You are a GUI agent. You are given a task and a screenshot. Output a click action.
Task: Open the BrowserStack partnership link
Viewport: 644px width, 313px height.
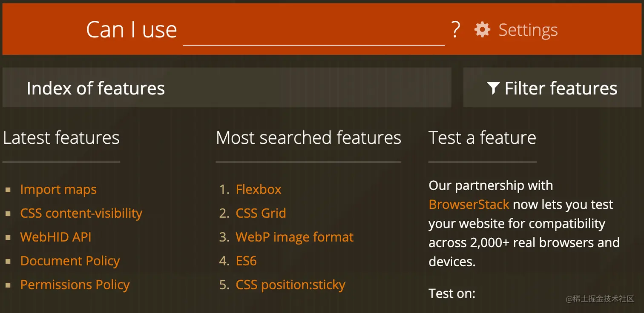469,204
